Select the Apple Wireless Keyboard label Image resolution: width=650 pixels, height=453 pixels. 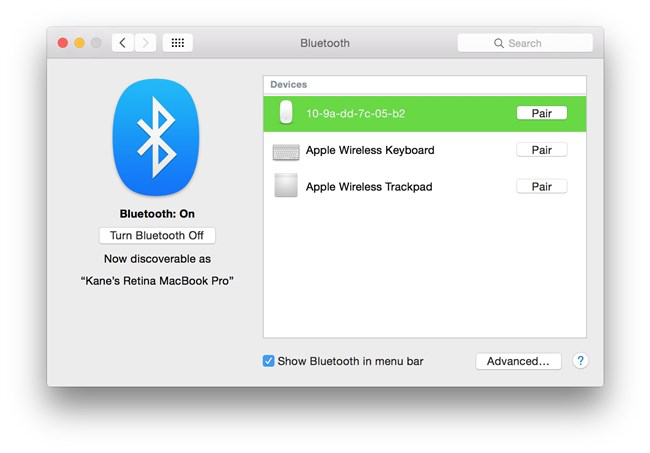coord(370,150)
